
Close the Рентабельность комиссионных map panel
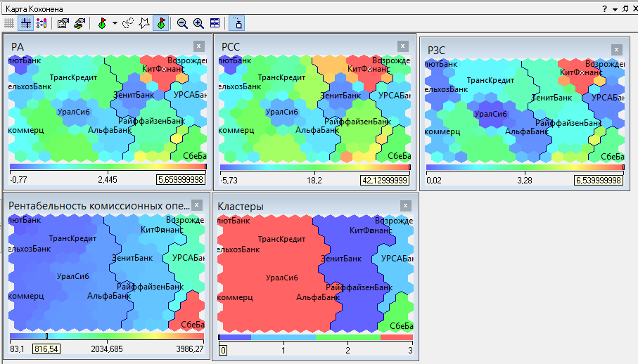(196, 205)
